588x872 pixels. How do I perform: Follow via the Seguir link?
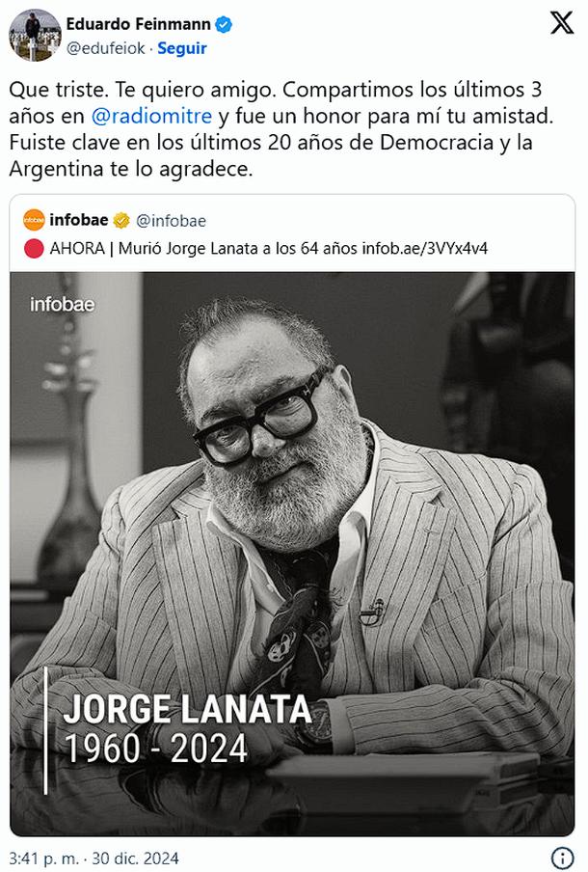[x=182, y=48]
